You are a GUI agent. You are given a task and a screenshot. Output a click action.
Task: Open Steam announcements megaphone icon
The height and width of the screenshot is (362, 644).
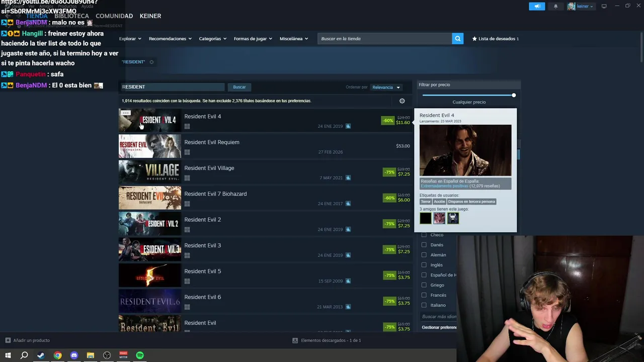click(537, 6)
